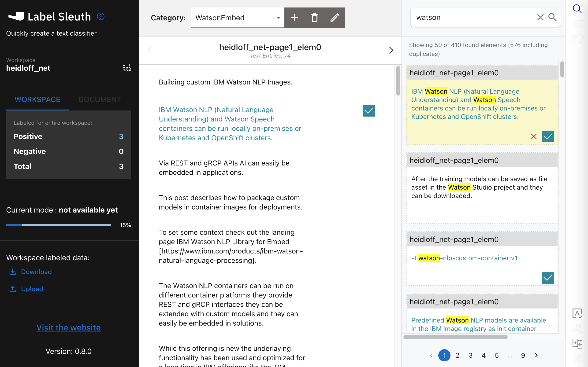Click document title heidloff_net-page1_elem0
Screen dimensions: 588x367
point(270,47)
